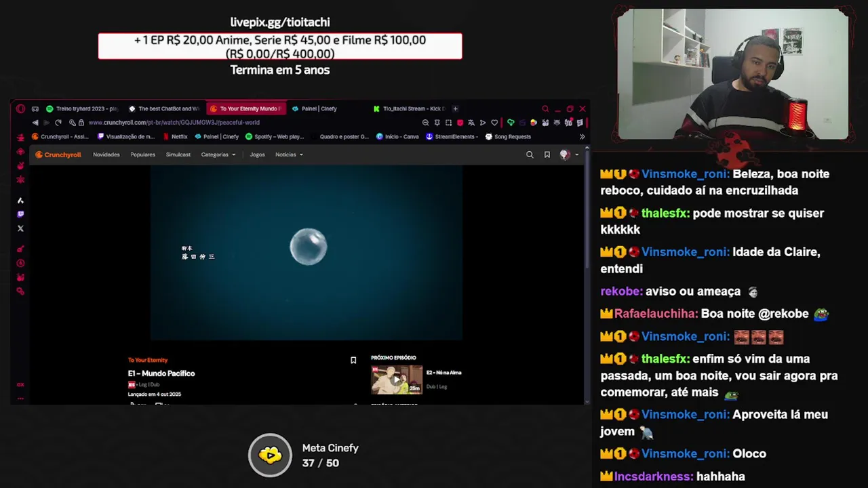This screenshot has height=488, width=868.
Task: Open the Jogos menu item
Action: (257, 155)
